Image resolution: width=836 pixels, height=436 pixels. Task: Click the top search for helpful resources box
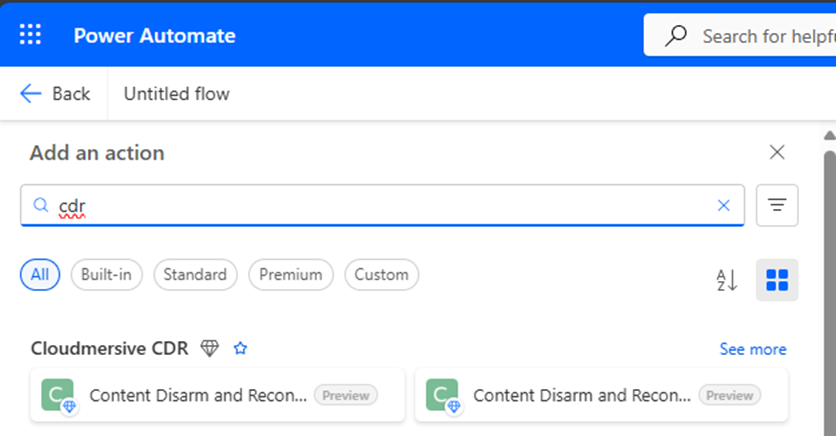pyautogui.click(x=760, y=36)
